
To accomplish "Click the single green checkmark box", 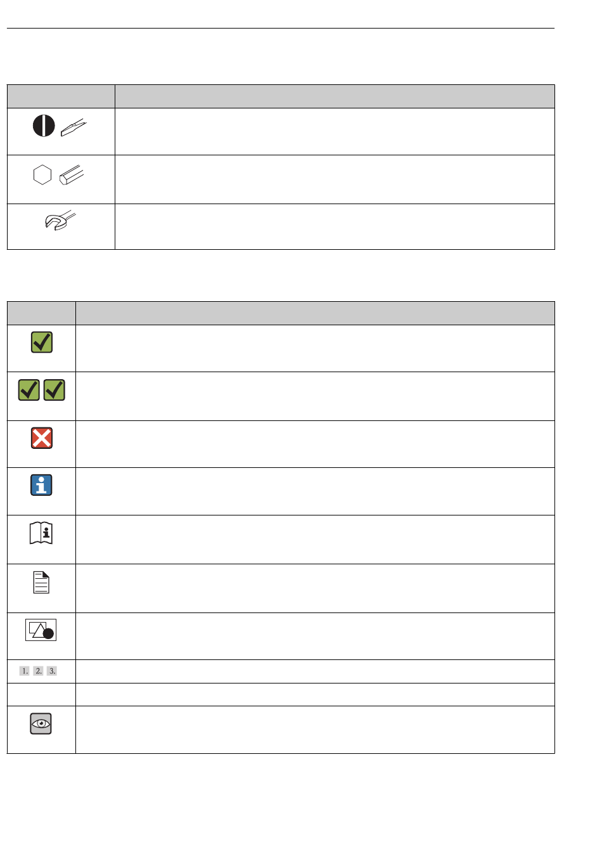I will [42, 342].
